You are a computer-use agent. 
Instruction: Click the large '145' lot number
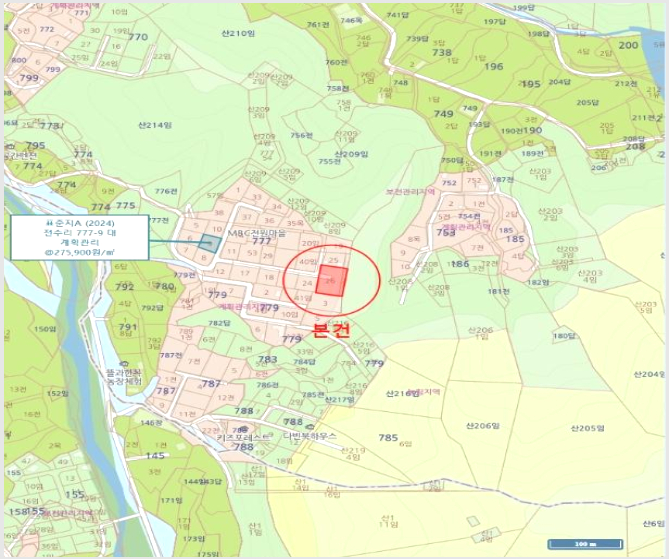(x=155, y=456)
